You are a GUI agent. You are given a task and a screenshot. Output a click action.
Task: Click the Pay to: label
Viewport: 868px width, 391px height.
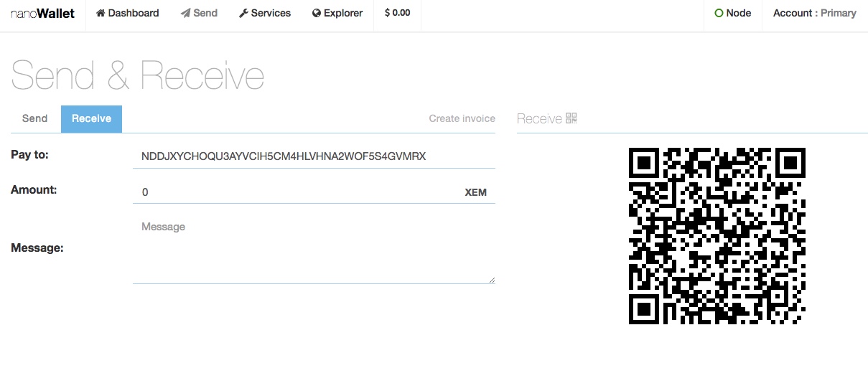point(29,154)
